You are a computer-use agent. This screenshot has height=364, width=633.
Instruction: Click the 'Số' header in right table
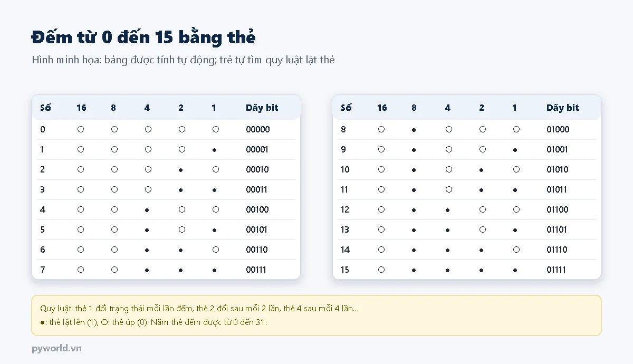coord(346,108)
